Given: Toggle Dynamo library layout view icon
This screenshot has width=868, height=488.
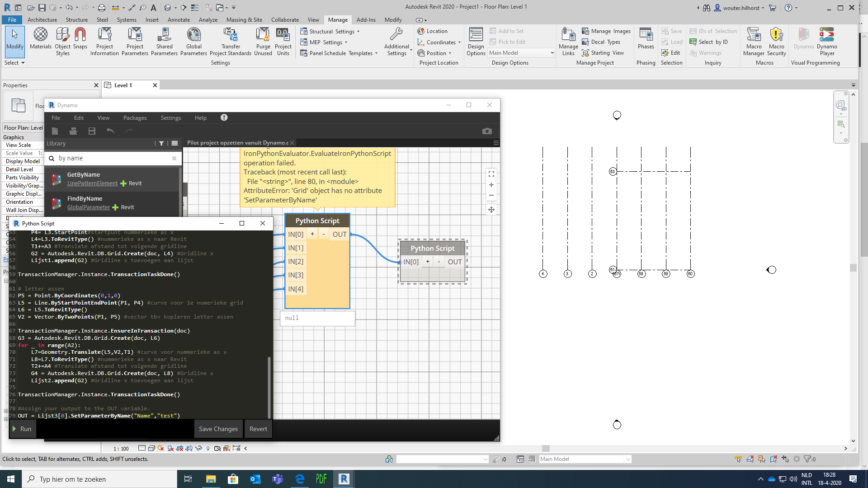Looking at the screenshot, I should pos(175,144).
